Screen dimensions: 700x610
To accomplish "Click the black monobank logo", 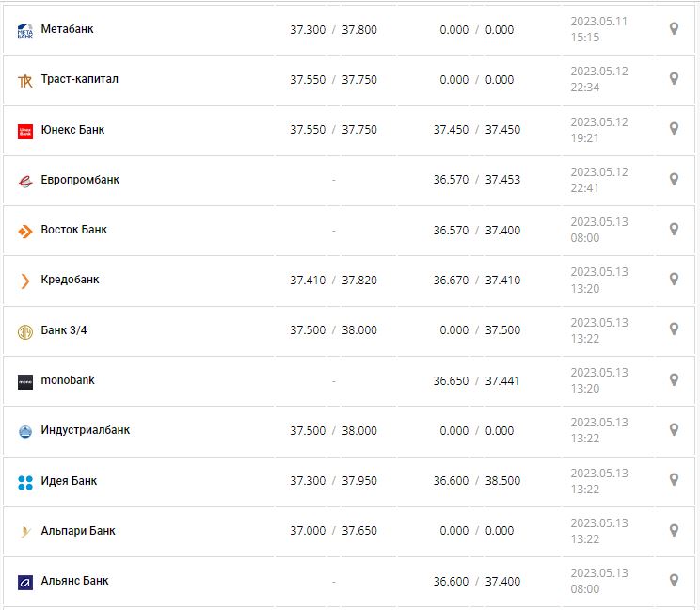I will [x=25, y=382].
